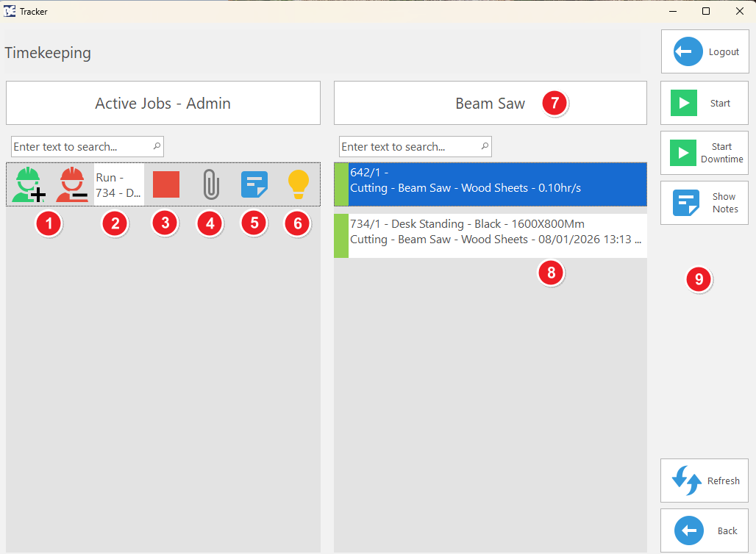Maximize the Tracker window
The height and width of the screenshot is (554, 756).
[x=706, y=11]
